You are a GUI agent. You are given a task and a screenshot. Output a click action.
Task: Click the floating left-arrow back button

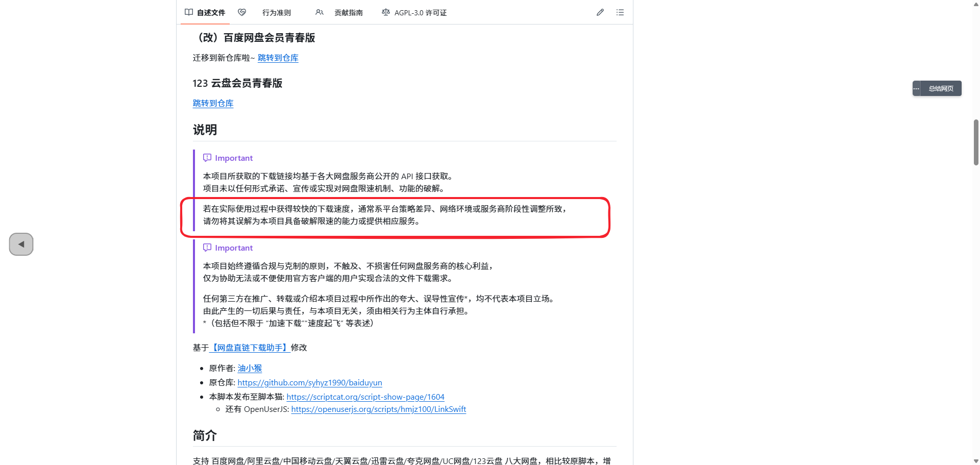point(21,244)
